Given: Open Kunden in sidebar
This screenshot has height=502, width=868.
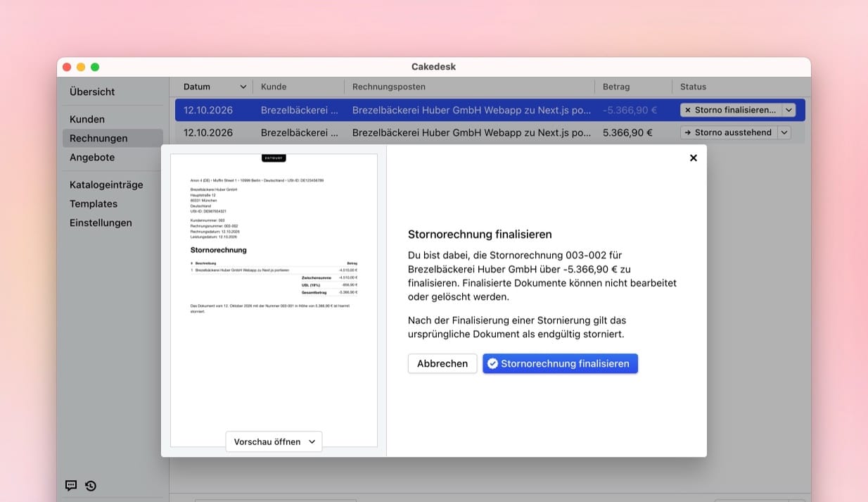Looking at the screenshot, I should point(87,119).
